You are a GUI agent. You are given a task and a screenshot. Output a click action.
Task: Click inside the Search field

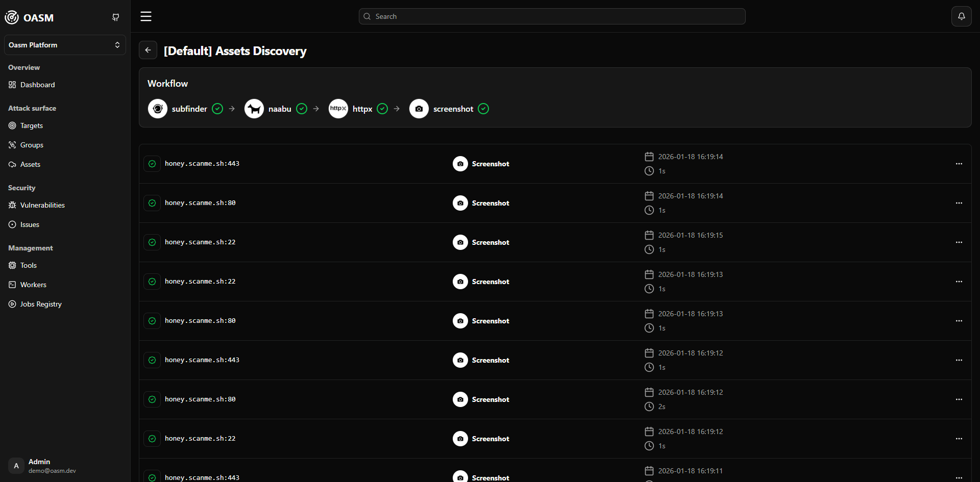(552, 16)
